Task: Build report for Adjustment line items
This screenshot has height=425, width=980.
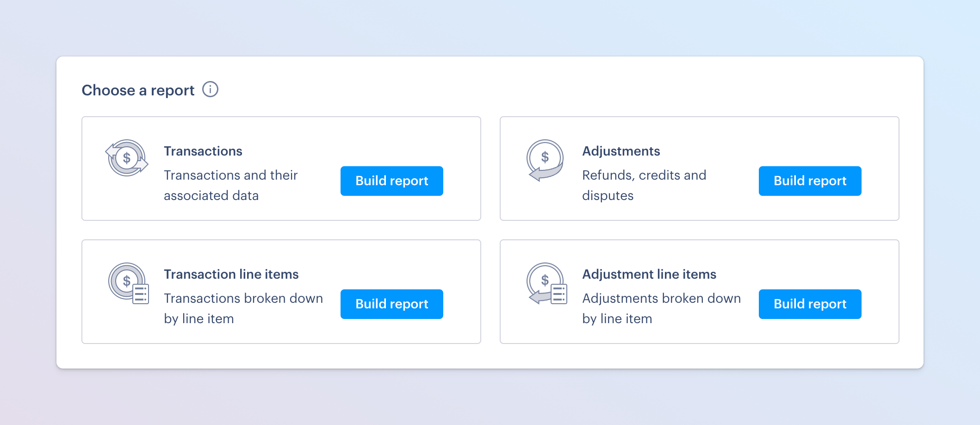Action: (810, 304)
